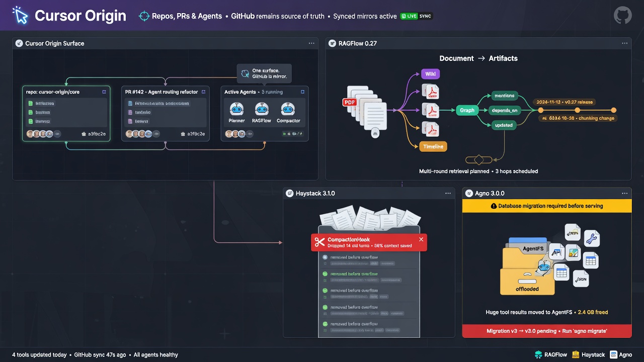Open Cursor Origin Surface panel options menu
Screen dimensions: 644x362
click(311, 43)
